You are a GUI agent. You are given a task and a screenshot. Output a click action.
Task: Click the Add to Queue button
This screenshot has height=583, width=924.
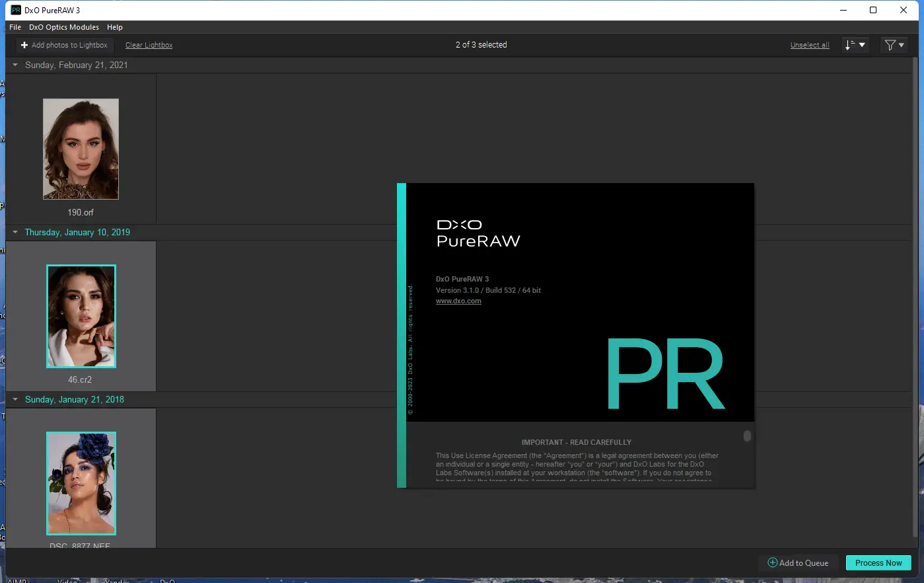pyautogui.click(x=798, y=563)
